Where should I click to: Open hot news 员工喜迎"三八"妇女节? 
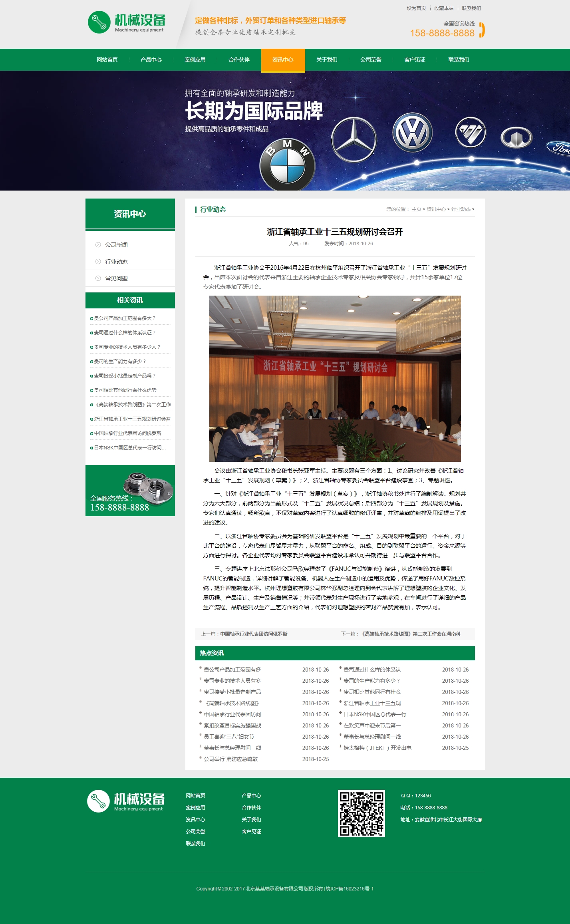[x=229, y=737]
